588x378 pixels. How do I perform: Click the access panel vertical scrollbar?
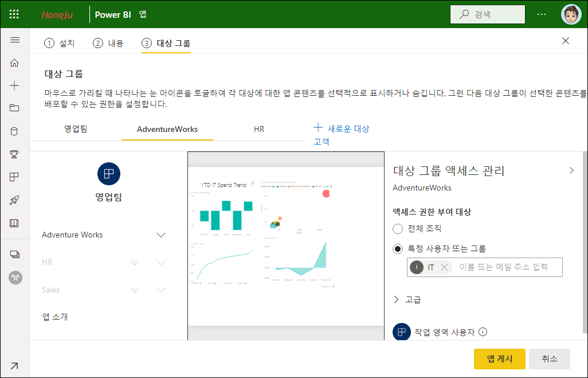point(585,242)
